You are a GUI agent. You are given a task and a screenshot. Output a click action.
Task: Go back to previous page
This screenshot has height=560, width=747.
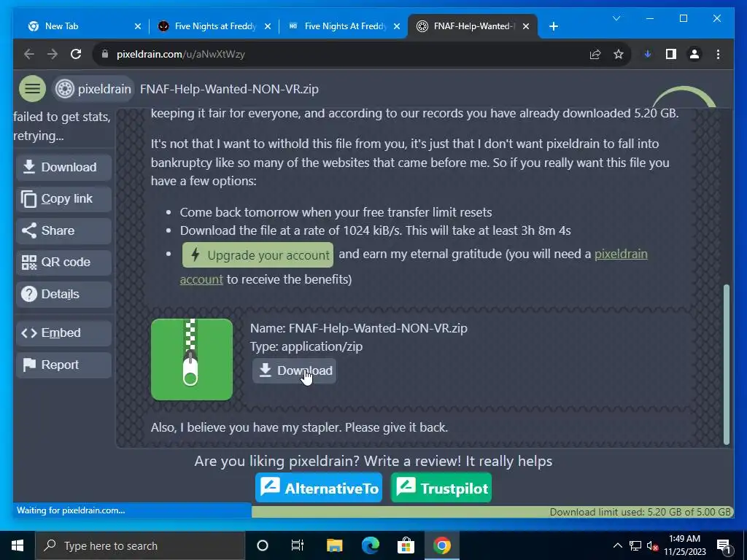(x=29, y=54)
